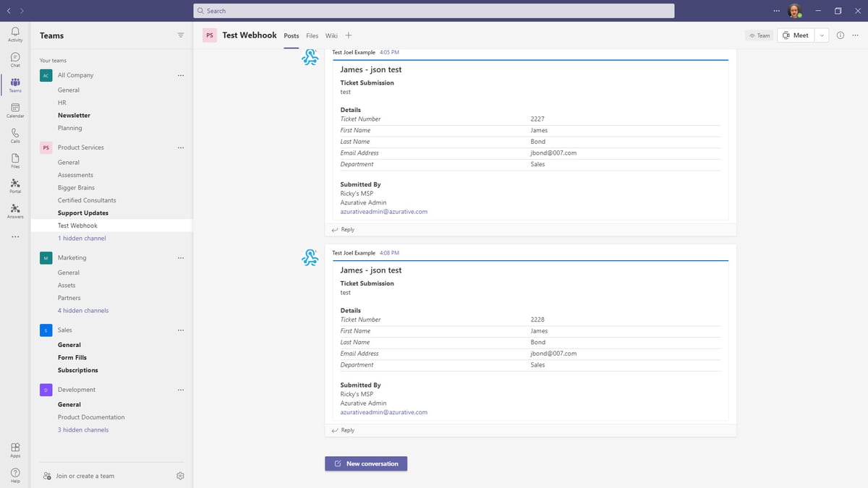The height and width of the screenshot is (488, 868).
Task: Open the Activity feed
Action: point(14,33)
